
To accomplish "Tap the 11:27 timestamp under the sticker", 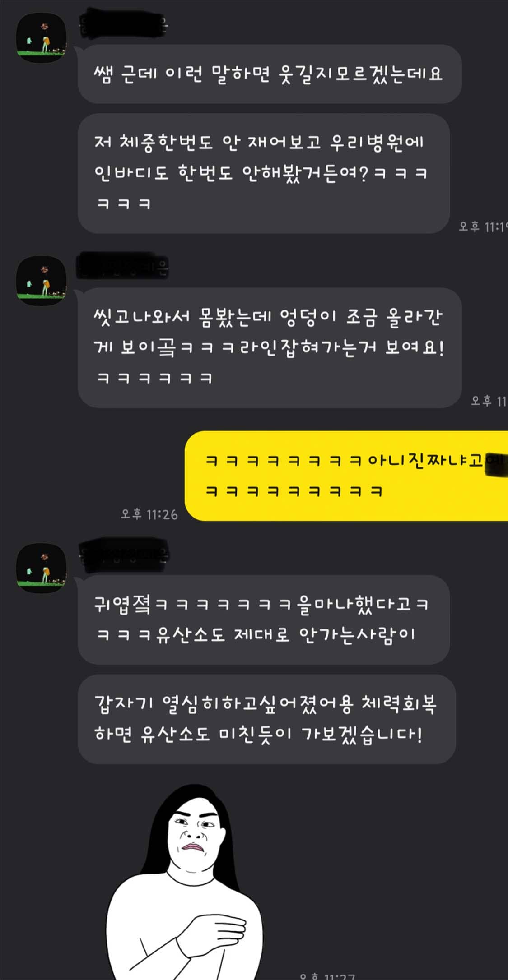I will point(327,976).
